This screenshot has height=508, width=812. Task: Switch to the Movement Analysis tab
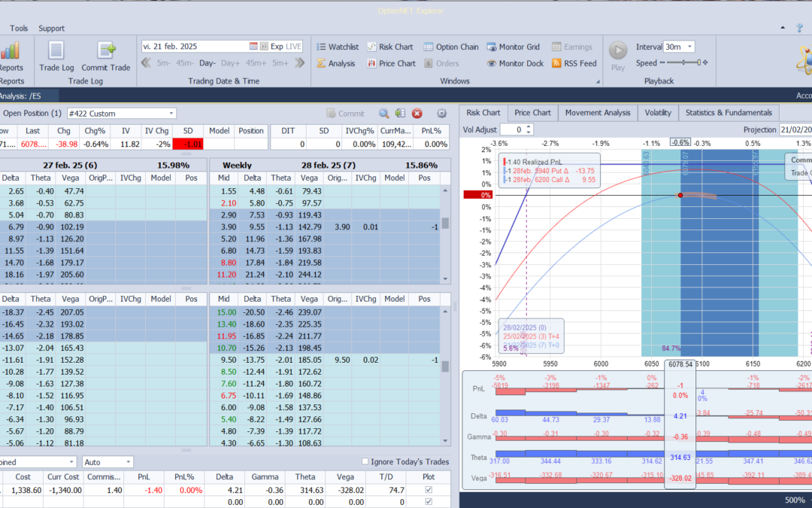pos(598,113)
